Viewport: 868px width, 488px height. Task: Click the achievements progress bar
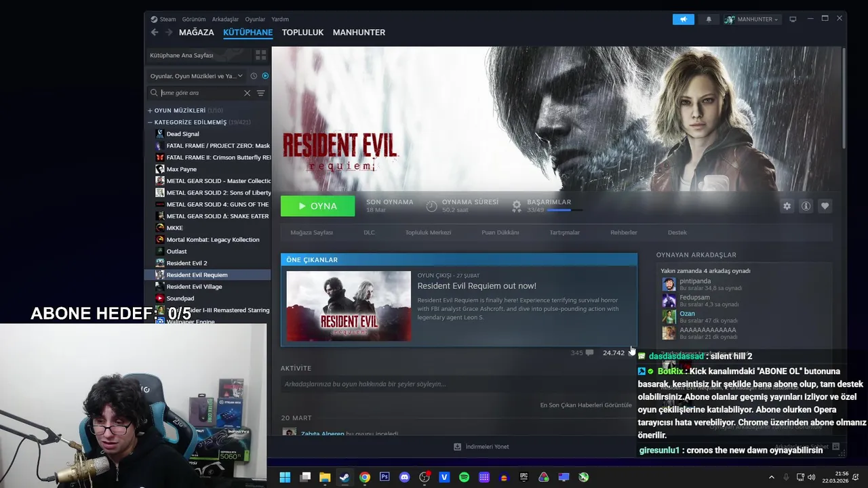tap(564, 210)
